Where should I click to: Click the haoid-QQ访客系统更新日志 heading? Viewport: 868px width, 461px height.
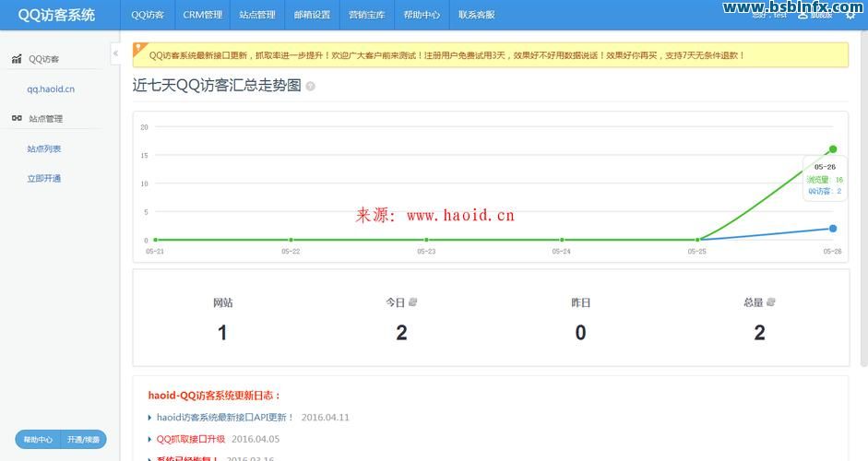pos(214,396)
